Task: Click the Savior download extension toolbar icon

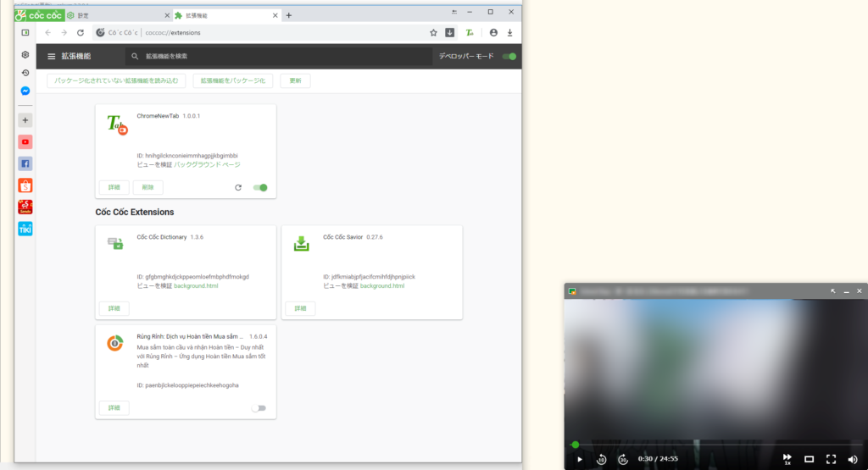Action: 449,33
